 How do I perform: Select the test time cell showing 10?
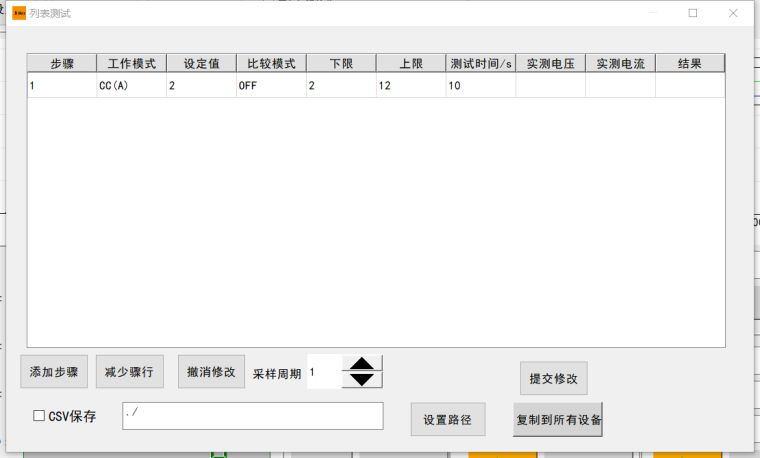click(x=481, y=86)
